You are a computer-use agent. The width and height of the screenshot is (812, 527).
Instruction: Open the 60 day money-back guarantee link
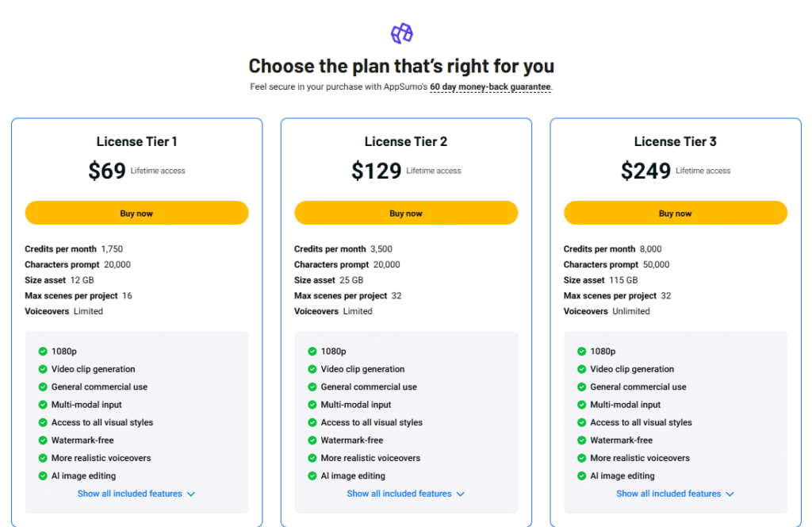point(490,87)
